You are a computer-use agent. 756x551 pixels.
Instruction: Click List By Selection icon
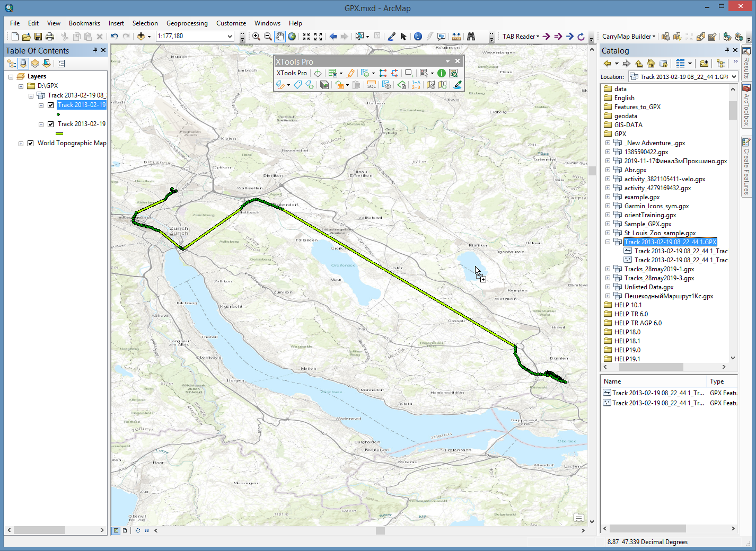(x=47, y=64)
